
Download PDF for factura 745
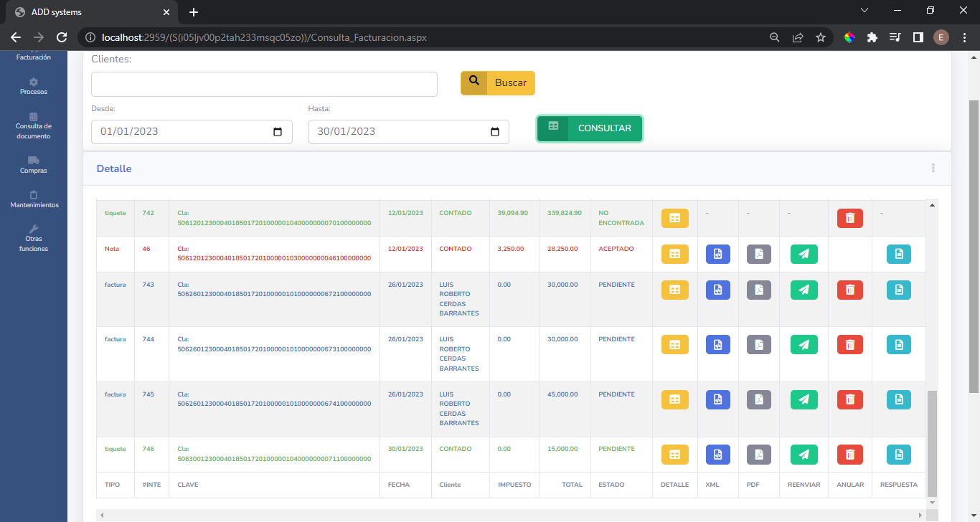(x=759, y=399)
